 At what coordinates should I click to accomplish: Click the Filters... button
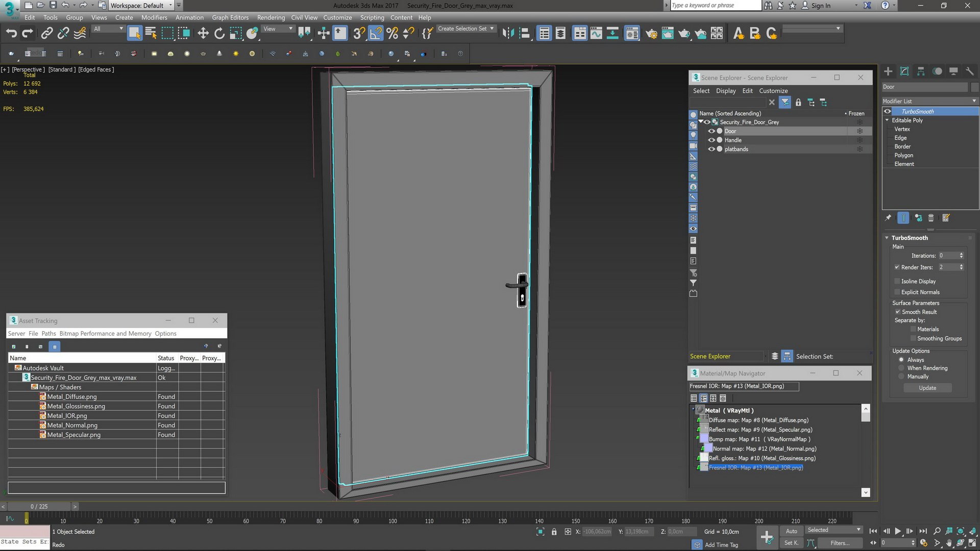[840, 543]
